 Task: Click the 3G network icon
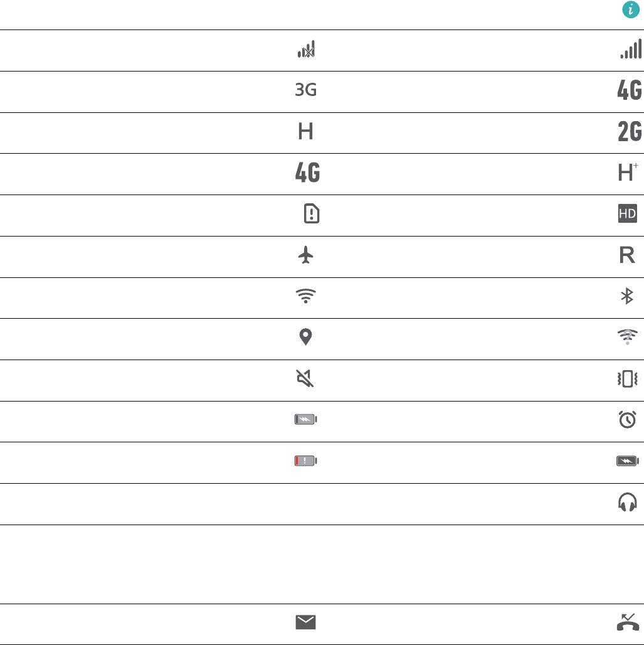coord(306,91)
